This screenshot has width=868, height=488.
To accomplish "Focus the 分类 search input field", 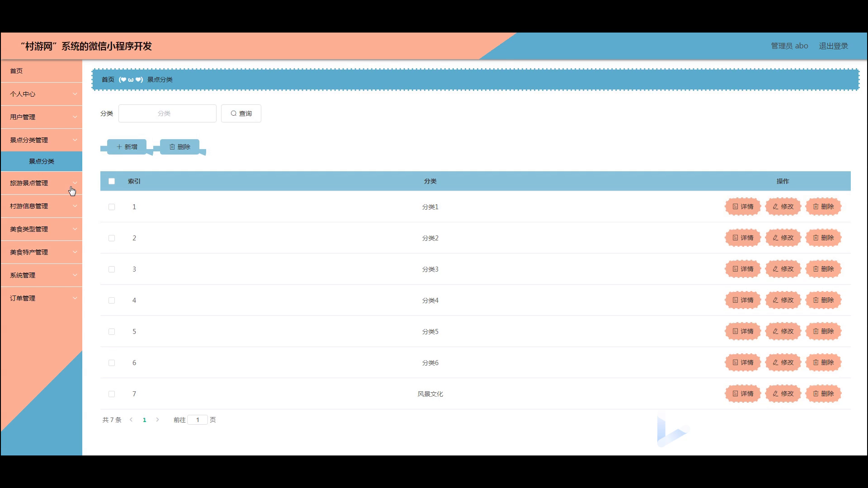I will pyautogui.click(x=167, y=113).
